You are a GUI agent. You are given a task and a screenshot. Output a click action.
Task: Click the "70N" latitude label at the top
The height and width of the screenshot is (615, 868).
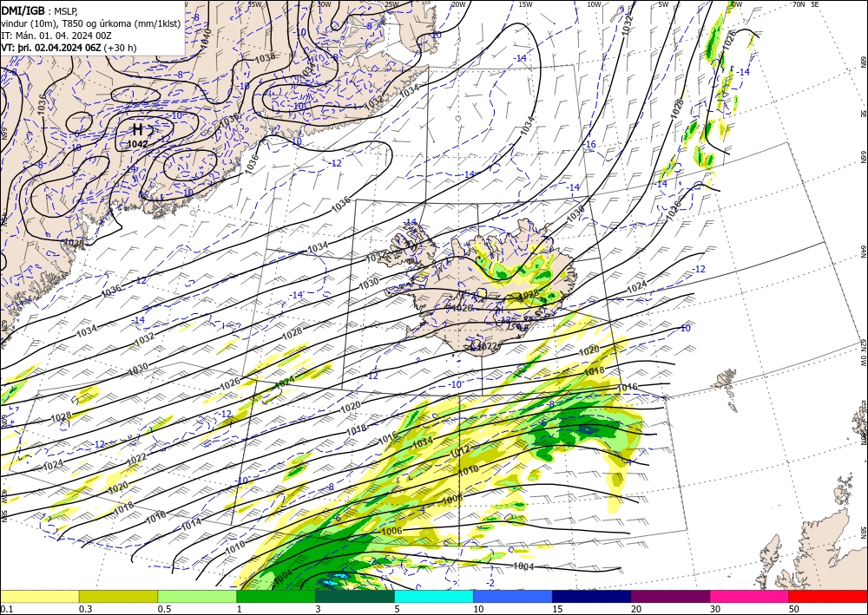pos(799,4)
